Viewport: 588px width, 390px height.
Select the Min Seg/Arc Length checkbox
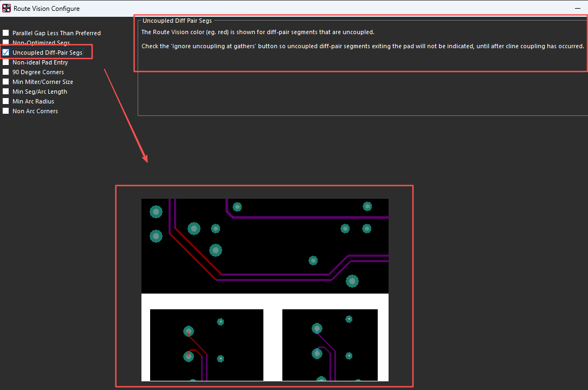[6, 92]
